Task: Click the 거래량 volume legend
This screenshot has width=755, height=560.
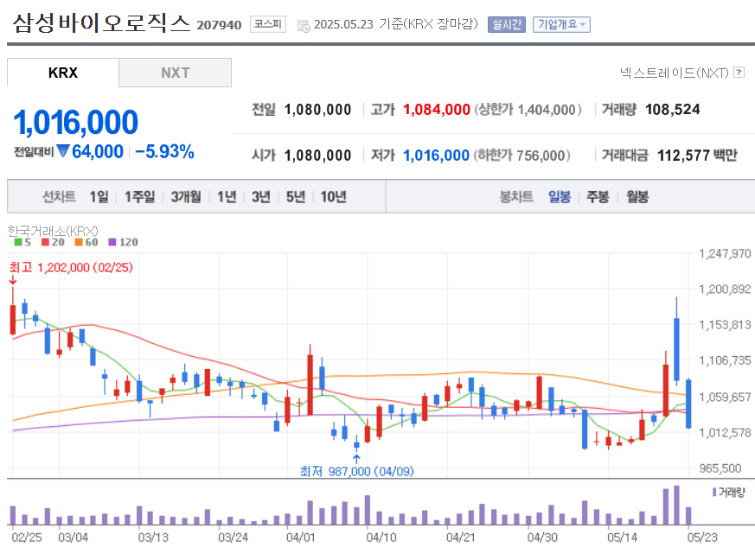Action: coord(728,493)
